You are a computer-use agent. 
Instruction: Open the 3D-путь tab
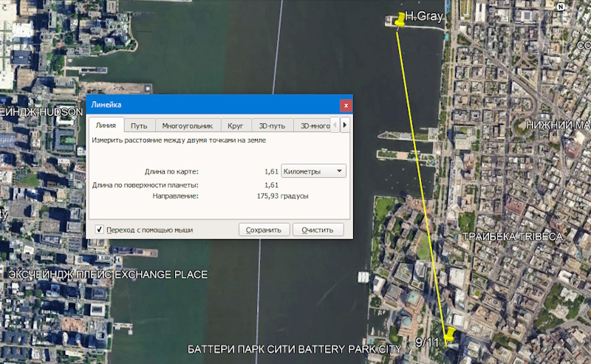(272, 126)
